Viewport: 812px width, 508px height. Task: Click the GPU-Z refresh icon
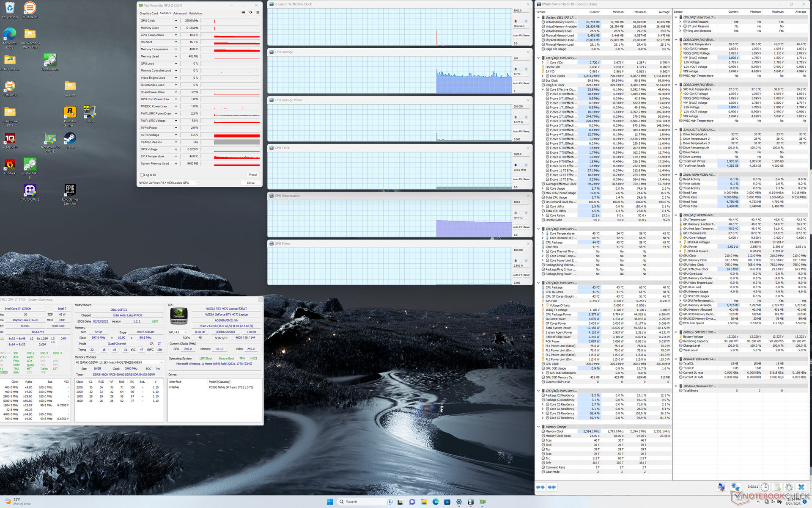pyautogui.click(x=250, y=12)
